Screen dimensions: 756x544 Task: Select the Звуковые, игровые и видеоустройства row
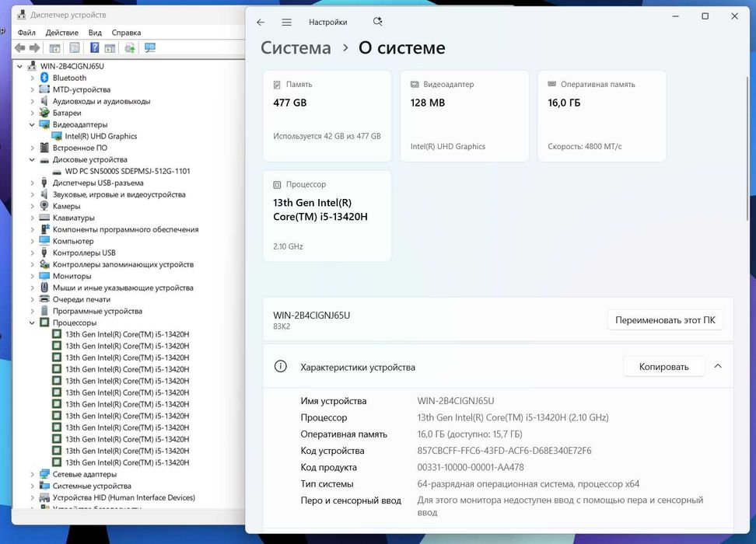[119, 194]
